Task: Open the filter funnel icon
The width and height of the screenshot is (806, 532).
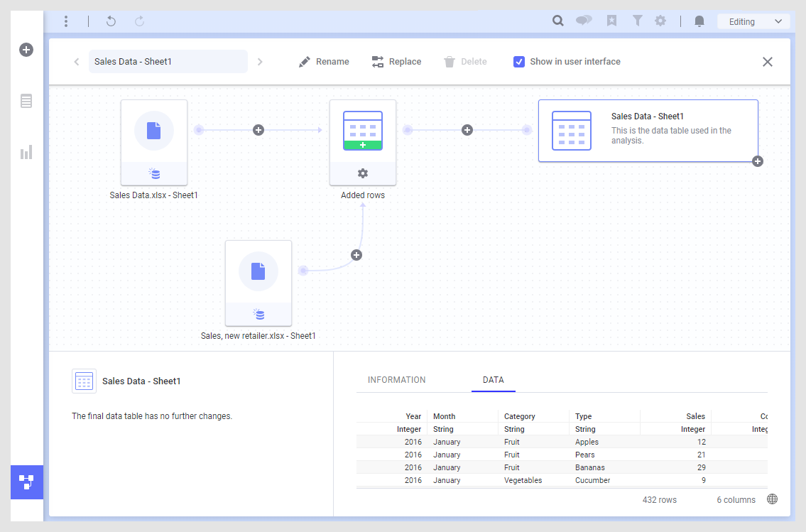Action: pos(637,21)
